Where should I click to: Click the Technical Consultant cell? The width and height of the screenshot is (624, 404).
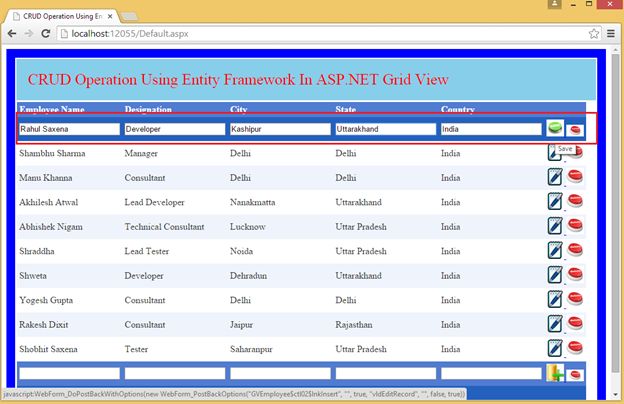(164, 226)
